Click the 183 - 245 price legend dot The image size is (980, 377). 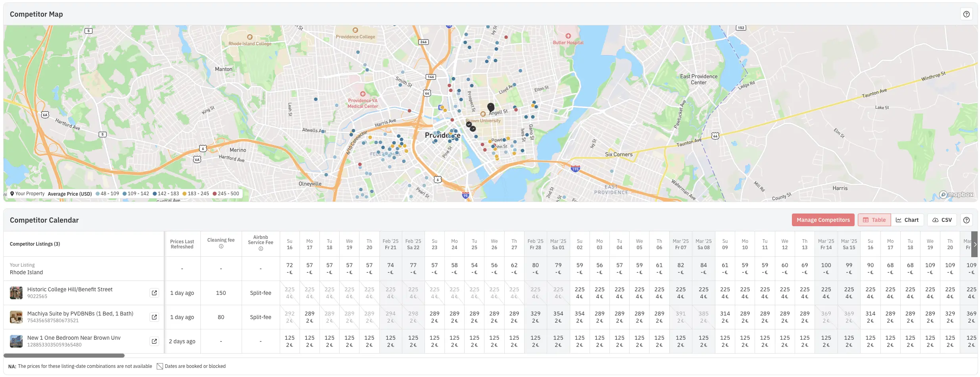tap(184, 194)
